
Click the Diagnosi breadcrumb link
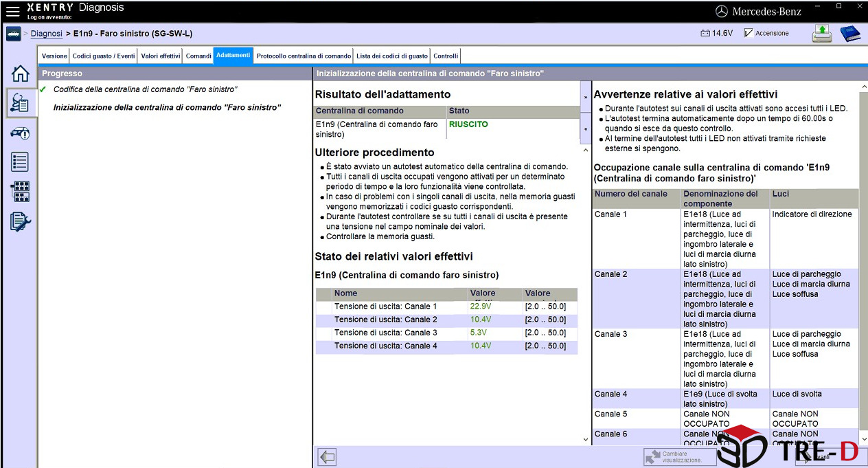click(x=46, y=34)
